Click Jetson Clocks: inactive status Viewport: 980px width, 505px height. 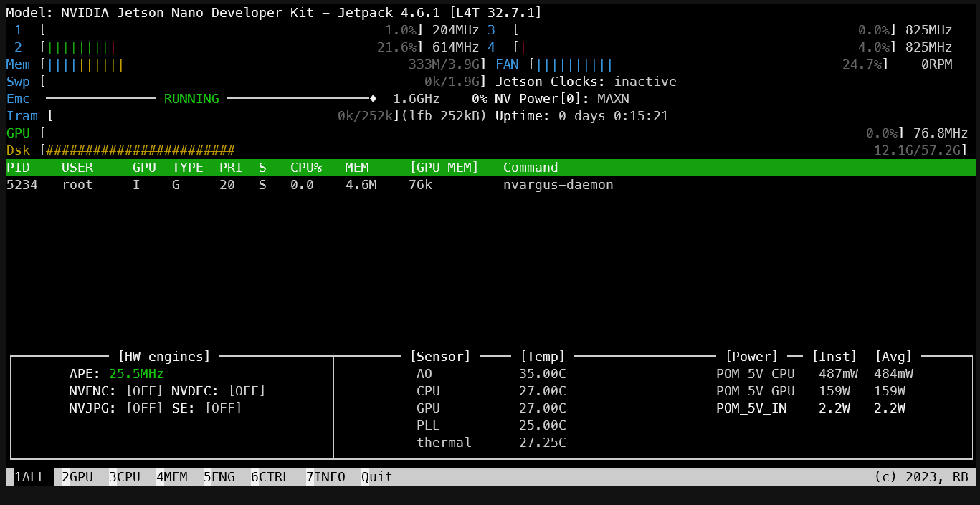586,82
